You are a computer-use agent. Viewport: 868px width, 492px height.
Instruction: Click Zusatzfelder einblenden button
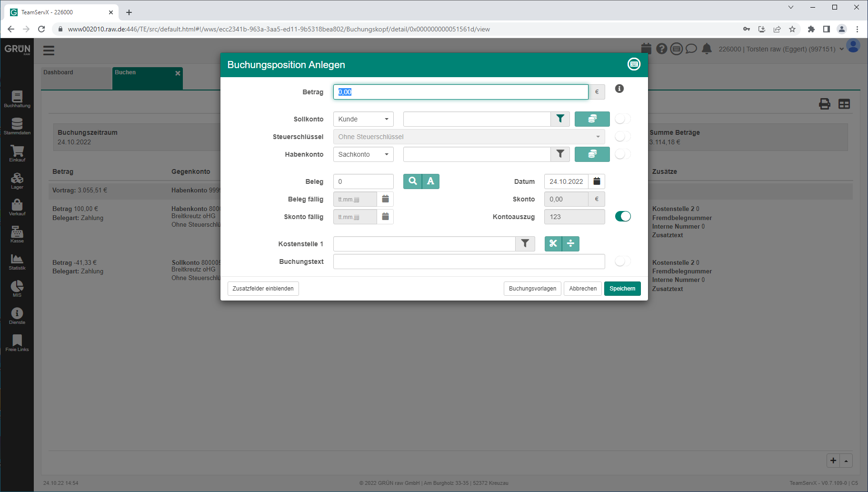(263, 289)
